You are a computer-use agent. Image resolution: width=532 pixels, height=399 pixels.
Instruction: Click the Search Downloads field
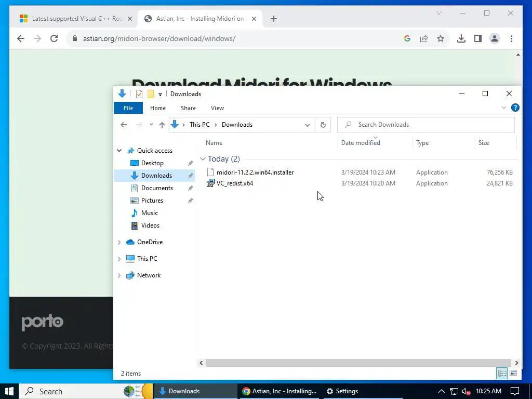(x=426, y=125)
